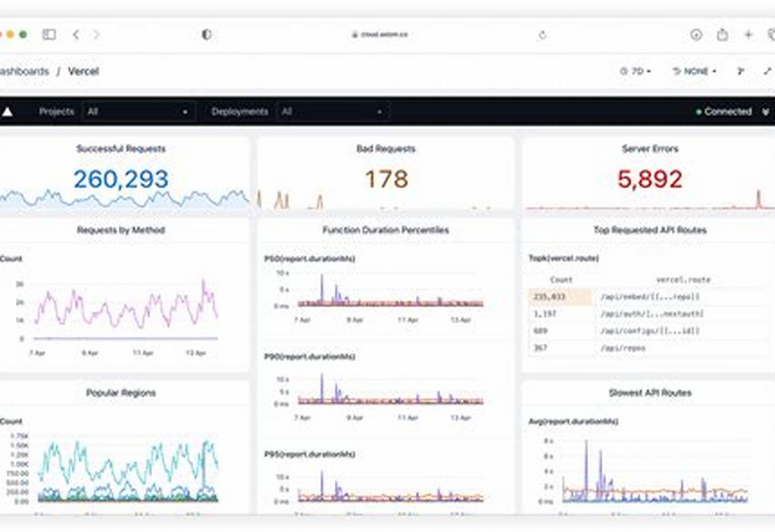Go forward with the browser forward arrow
The height and width of the screenshot is (532, 775).
[96, 34]
